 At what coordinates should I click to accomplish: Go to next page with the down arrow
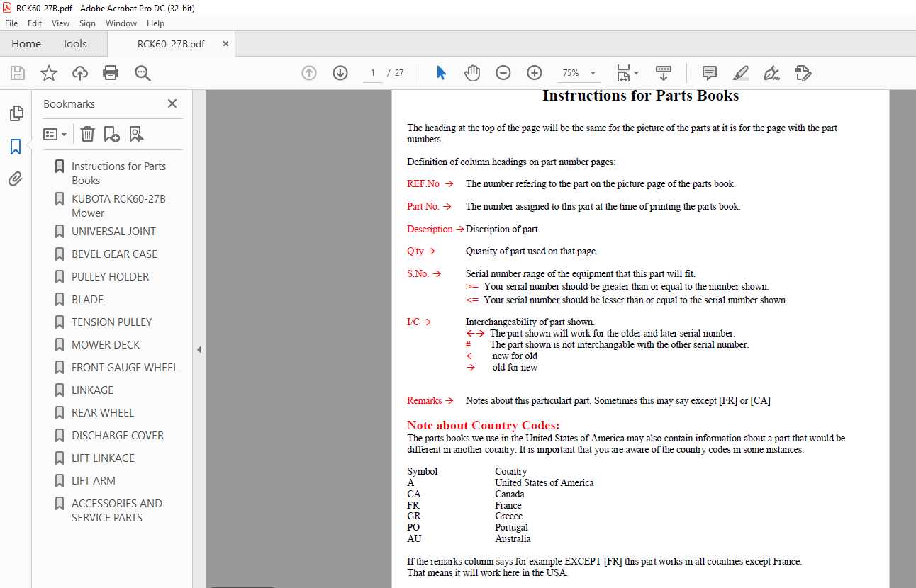(x=340, y=73)
